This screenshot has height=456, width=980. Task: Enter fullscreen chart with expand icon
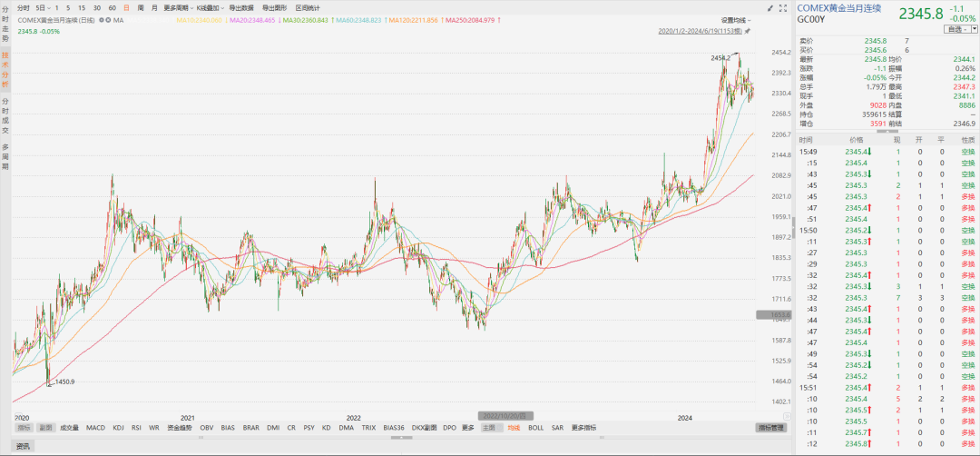click(x=783, y=7)
